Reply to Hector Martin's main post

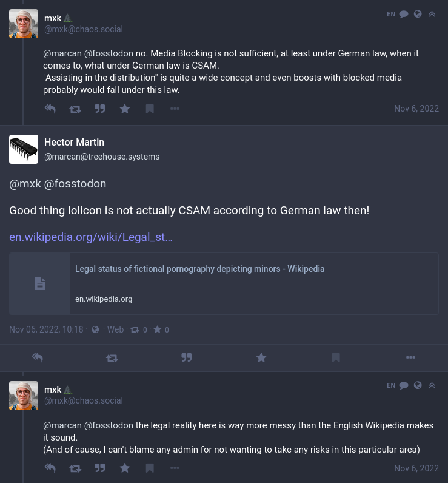click(37, 357)
